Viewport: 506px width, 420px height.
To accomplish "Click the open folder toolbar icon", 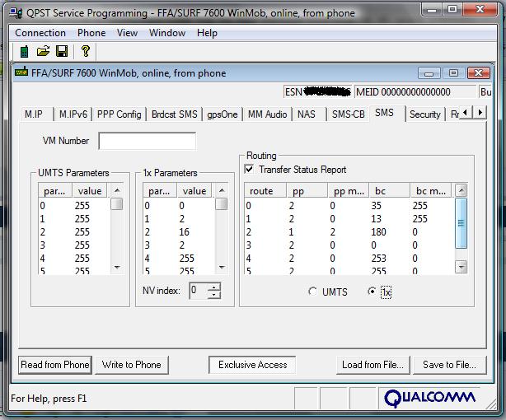I will tap(43, 51).
